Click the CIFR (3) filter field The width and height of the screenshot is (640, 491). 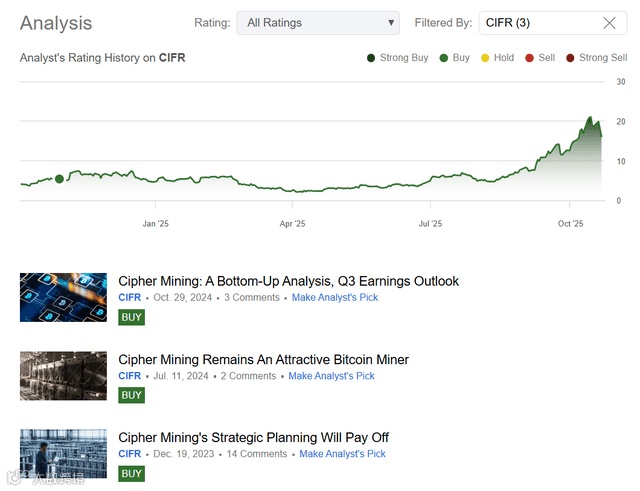pos(553,23)
